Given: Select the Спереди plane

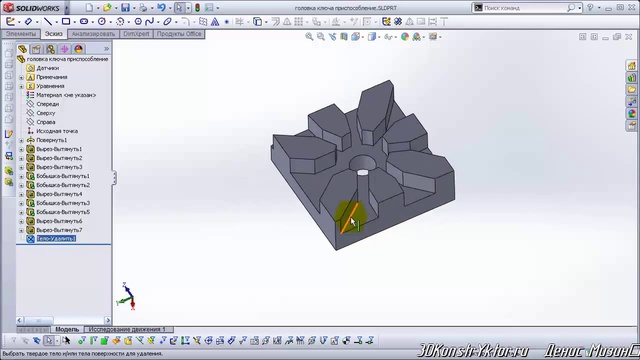Looking at the screenshot, I should point(47,104).
